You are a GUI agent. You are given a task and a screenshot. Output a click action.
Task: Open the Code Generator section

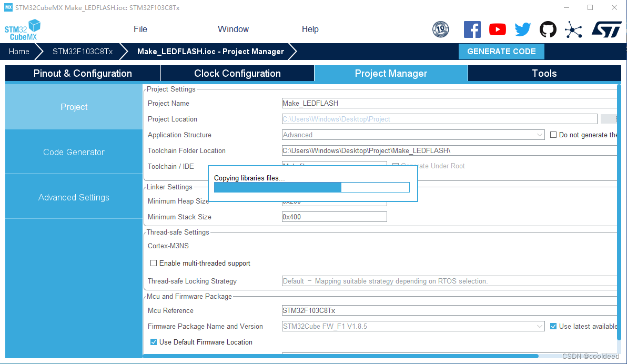coord(74,152)
